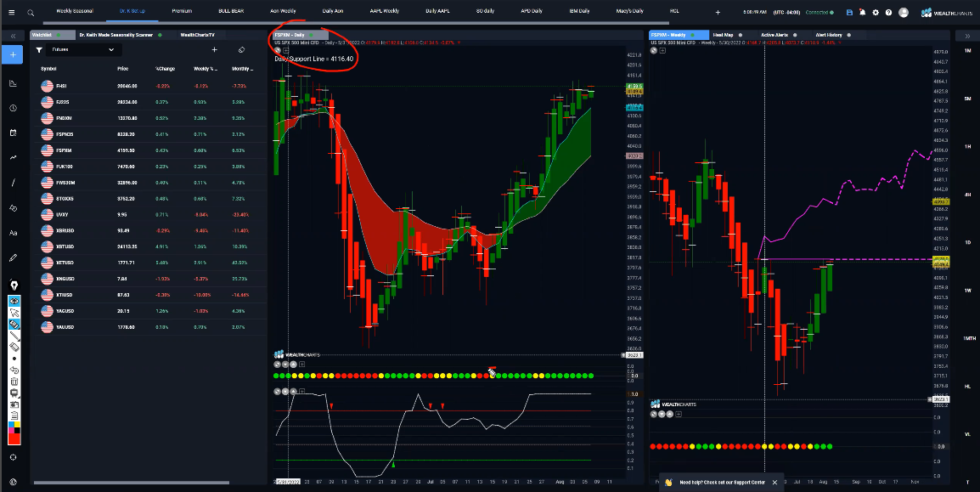This screenshot has width=980, height=492.
Task: Open help question mark icon
Action: point(888,13)
